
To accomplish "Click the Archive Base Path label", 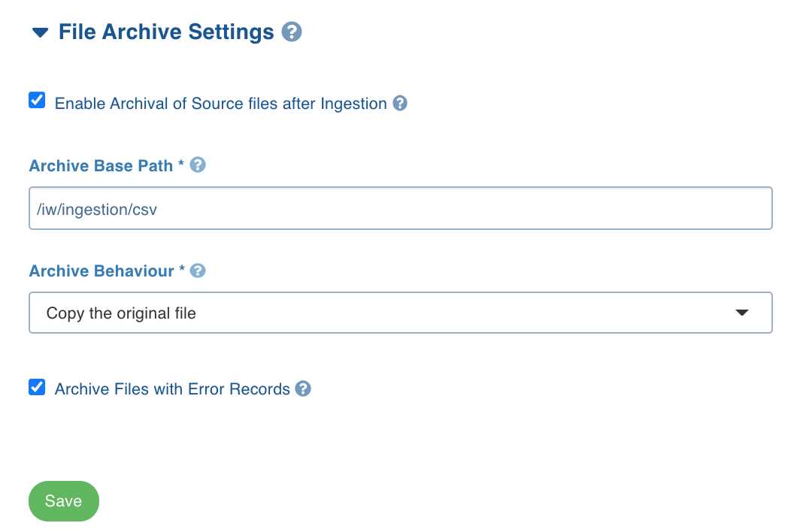I will click(x=101, y=166).
